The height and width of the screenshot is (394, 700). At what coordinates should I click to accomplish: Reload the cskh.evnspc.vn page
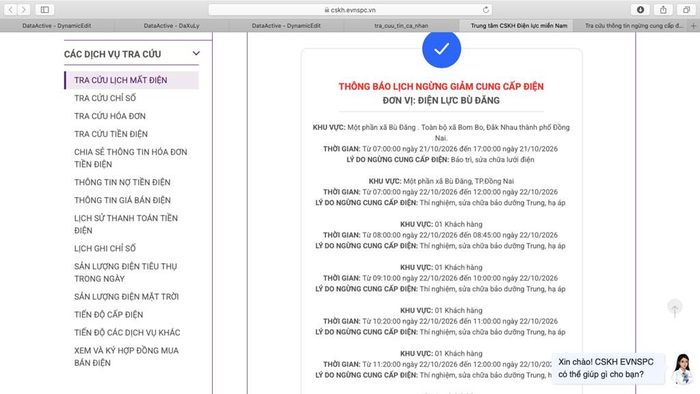tap(486, 9)
